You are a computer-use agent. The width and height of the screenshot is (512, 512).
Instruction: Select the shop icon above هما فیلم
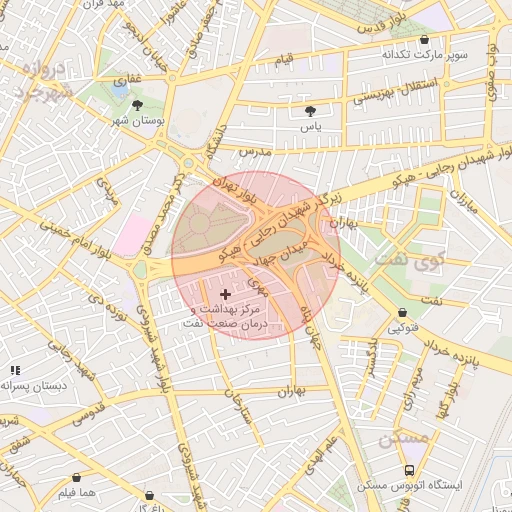coord(77,477)
